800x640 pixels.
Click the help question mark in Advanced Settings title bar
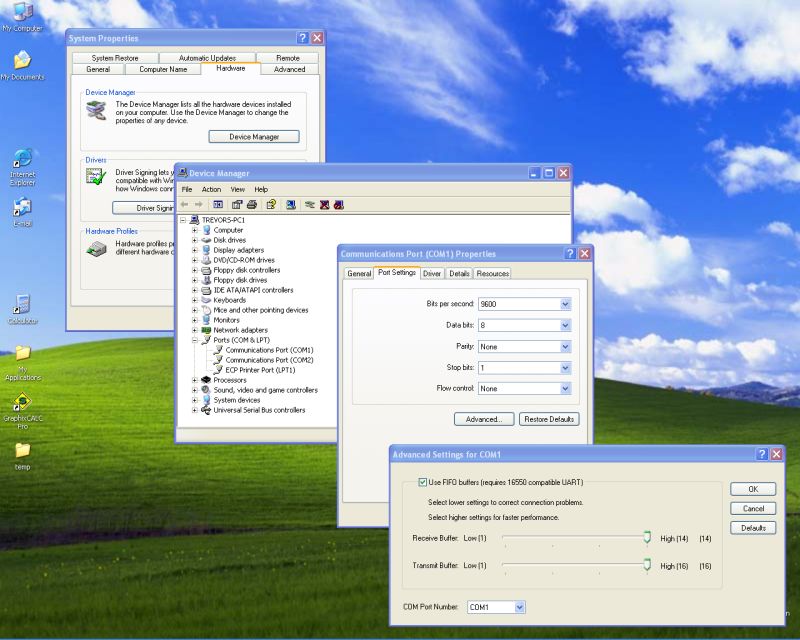(762, 454)
